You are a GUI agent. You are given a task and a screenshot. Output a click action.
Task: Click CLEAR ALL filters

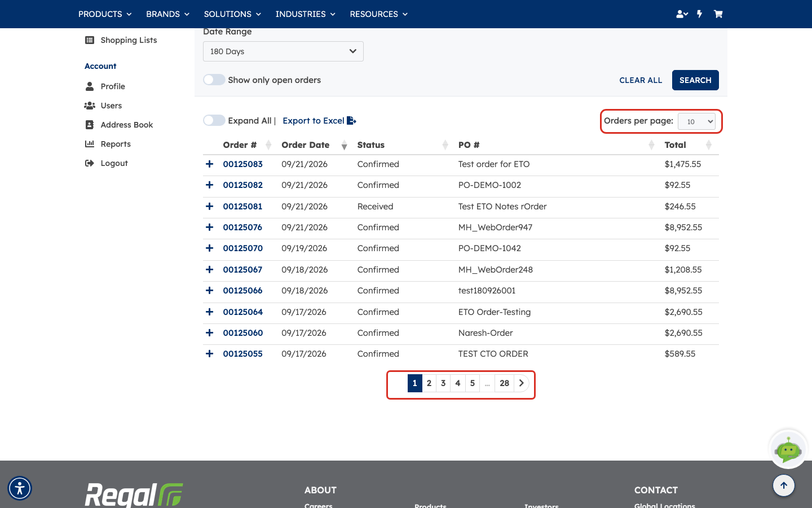pyautogui.click(x=641, y=80)
